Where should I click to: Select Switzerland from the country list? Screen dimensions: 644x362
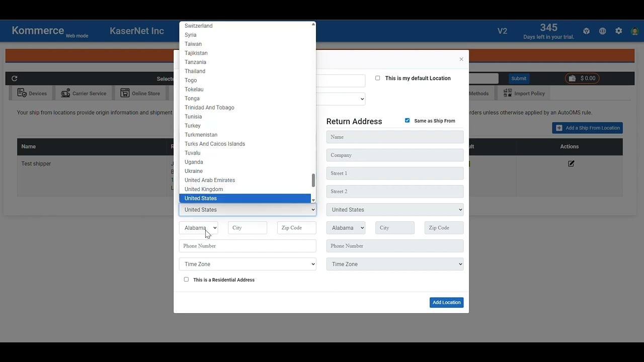click(245, 26)
